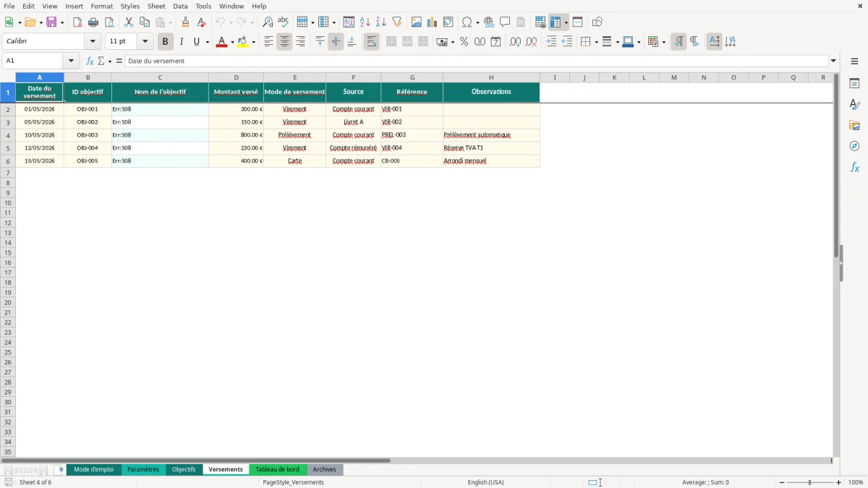This screenshot has width=868, height=488.
Task: Select column D header
Action: pos(237,77)
